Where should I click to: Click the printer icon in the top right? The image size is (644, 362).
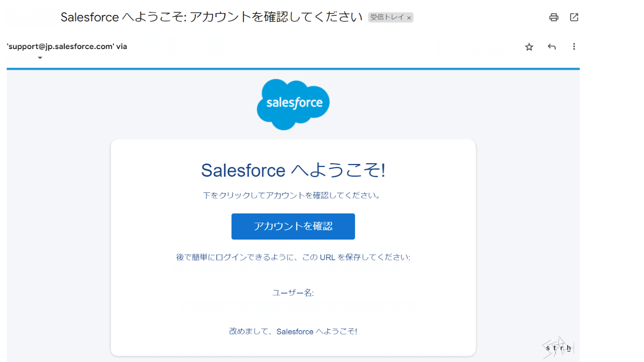click(x=553, y=17)
